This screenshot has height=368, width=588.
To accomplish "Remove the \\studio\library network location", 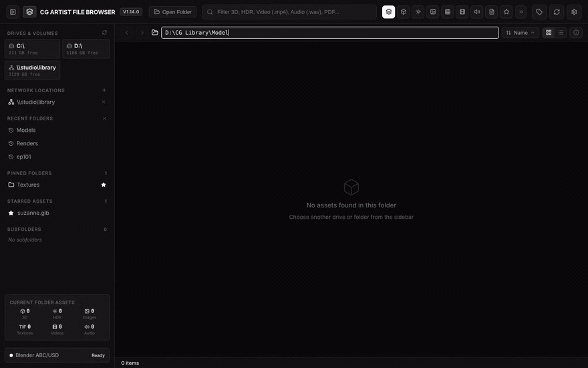I will pos(104,102).
